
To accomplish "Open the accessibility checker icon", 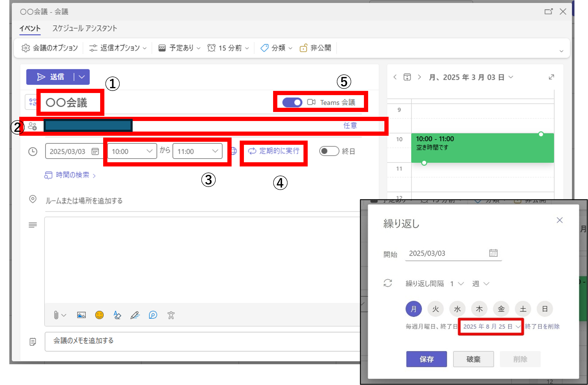I will point(171,315).
